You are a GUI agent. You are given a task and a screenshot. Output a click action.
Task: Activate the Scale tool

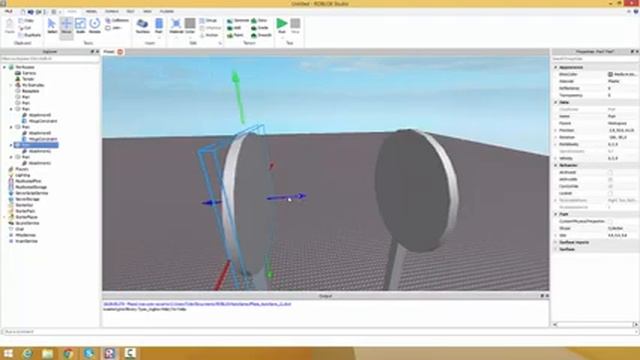tap(80, 26)
